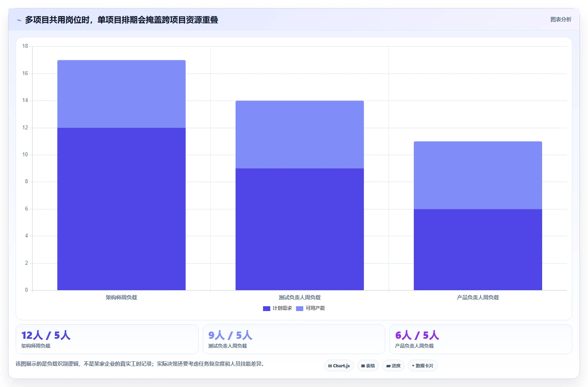
Task: Click the 计划需求 legend color swatch
Action: pyautogui.click(x=267, y=309)
